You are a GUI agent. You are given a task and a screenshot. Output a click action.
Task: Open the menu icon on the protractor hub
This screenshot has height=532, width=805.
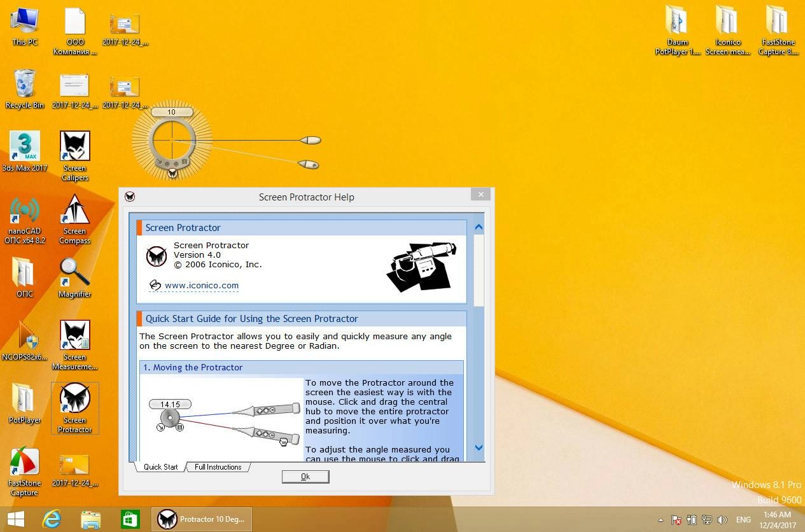tap(185, 162)
